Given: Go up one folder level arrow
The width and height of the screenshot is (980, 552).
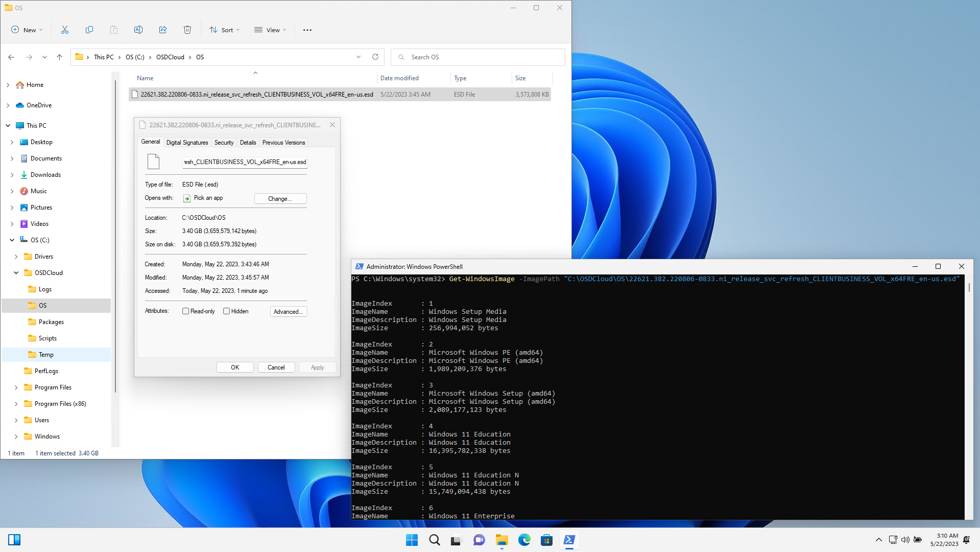Looking at the screenshot, I should click(59, 57).
